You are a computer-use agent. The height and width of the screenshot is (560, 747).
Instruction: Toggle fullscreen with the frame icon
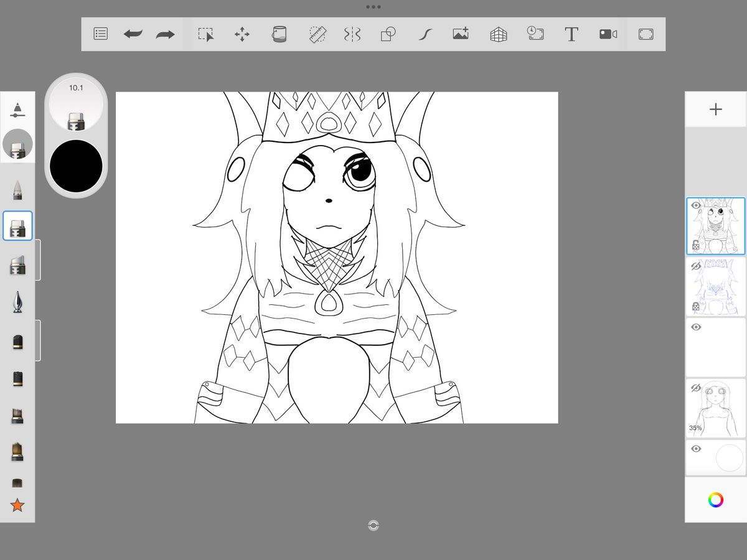646,34
